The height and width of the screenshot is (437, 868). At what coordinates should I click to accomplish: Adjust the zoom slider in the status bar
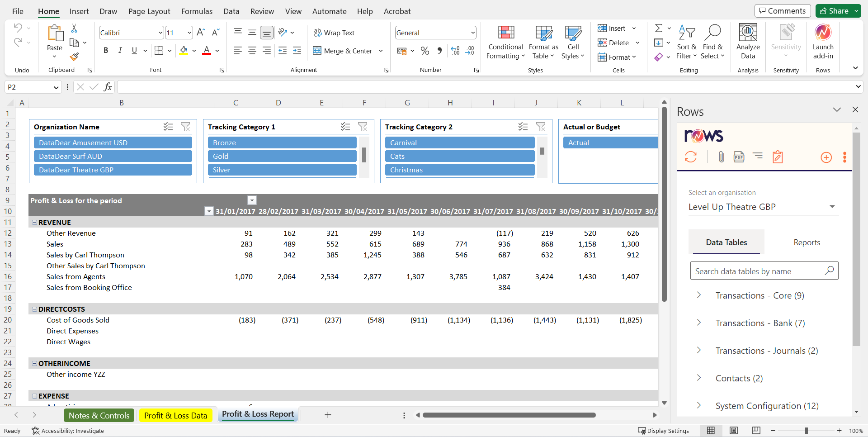[x=807, y=431]
